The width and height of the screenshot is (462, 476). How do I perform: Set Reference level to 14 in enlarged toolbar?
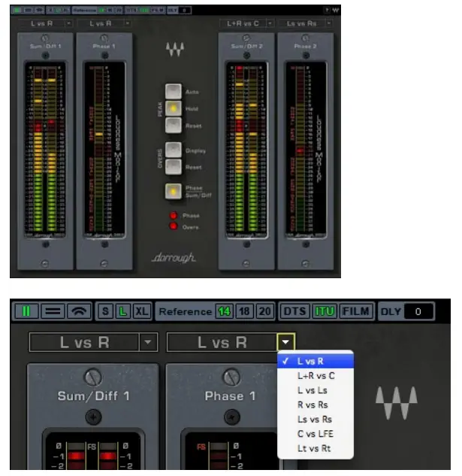click(224, 311)
